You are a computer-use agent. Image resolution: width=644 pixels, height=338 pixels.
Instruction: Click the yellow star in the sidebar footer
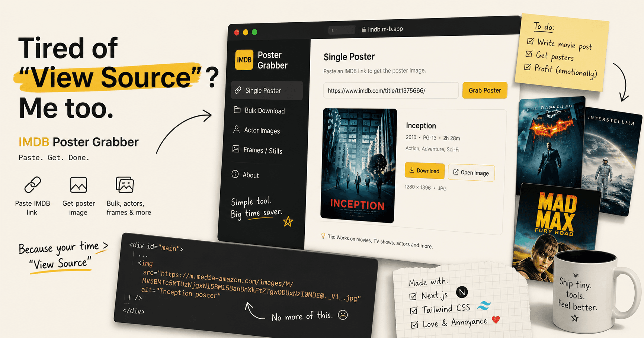[x=288, y=222]
